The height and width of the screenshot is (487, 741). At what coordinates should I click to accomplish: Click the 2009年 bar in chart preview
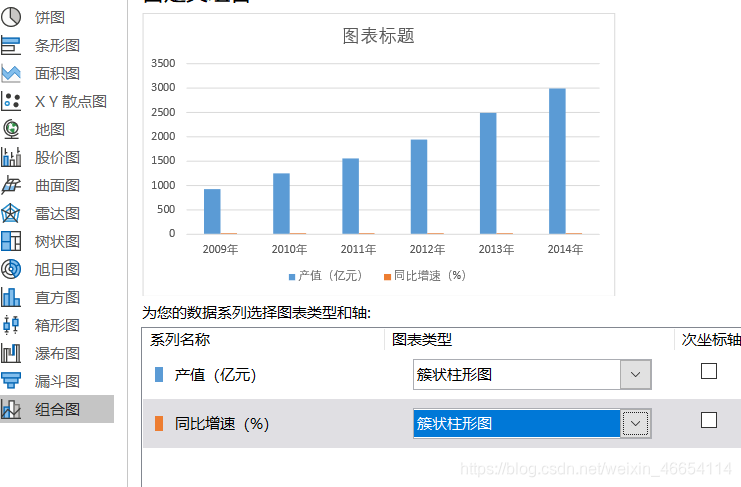[212, 212]
